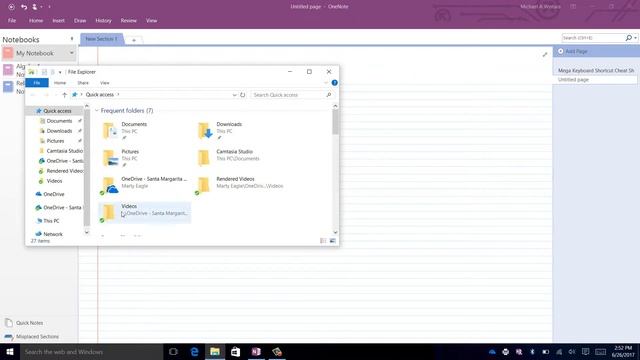The width and height of the screenshot is (640, 360).
Task: Click the Search the web and Windows box
Action: (x=91, y=351)
